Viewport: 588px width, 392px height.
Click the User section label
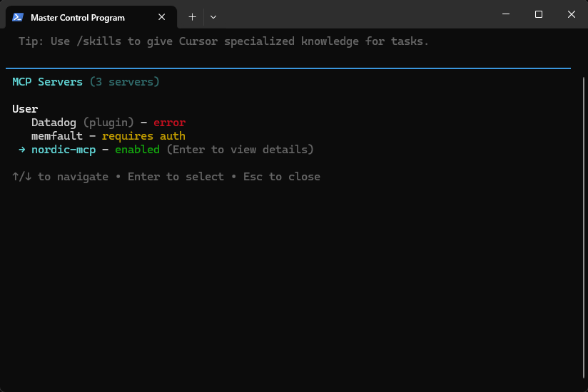pos(25,109)
